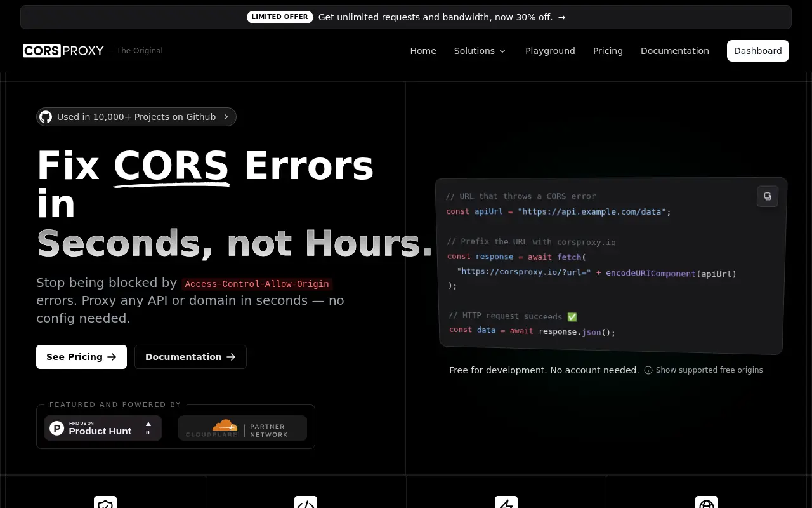Click the CORS PROXY logo
This screenshot has width=812, height=508.
tap(63, 51)
